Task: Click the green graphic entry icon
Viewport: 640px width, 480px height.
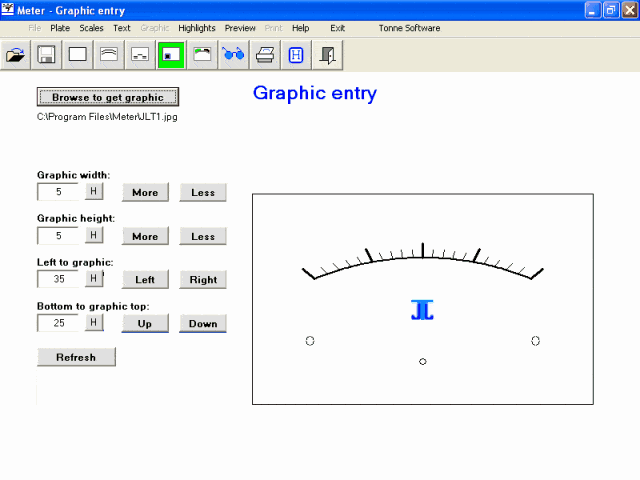Action: tap(171, 55)
